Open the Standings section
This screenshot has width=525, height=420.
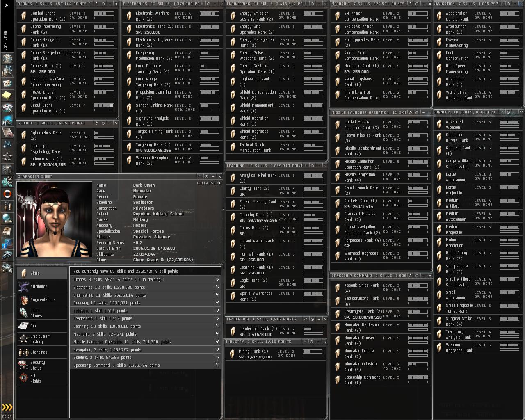pos(42,352)
